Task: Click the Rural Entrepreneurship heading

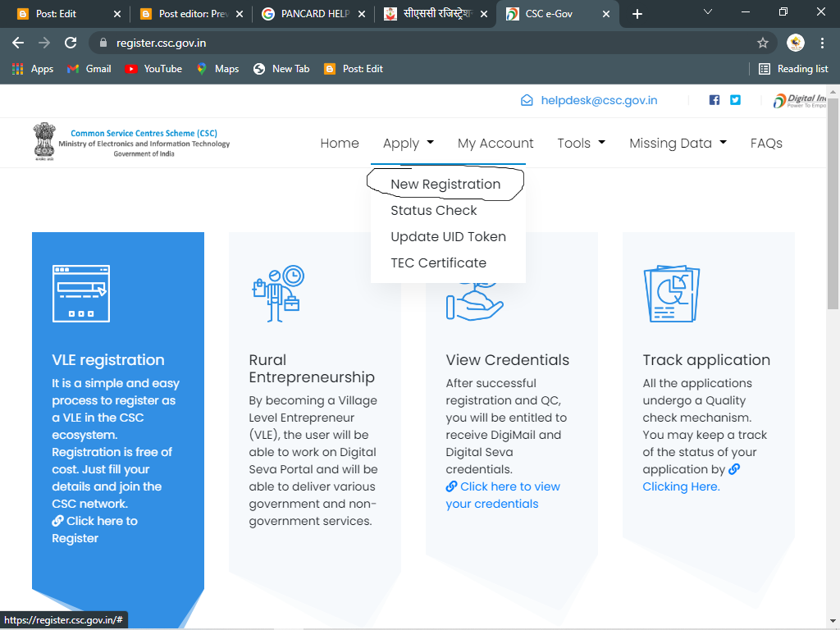Action: (312, 368)
